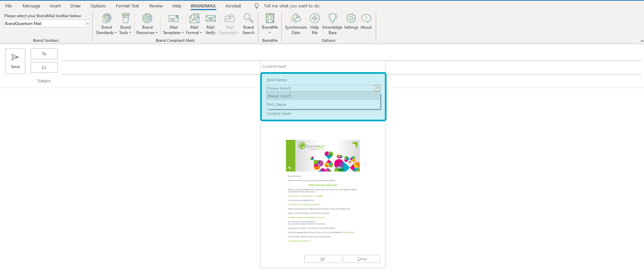Viewport: 644px width, 274px height.
Task: Switch to the Acrobat tab
Action: pos(233,6)
